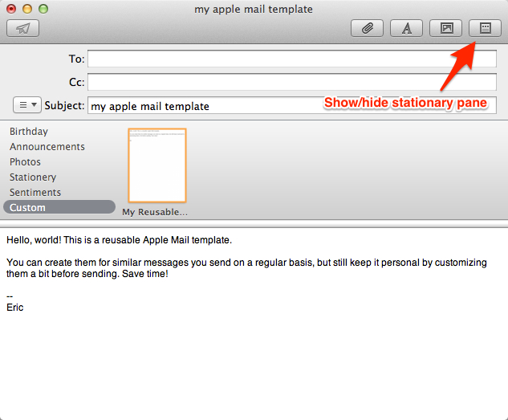This screenshot has width=508, height=420.
Task: Click the paragraph starting 'You can create them'
Action: click(x=246, y=268)
